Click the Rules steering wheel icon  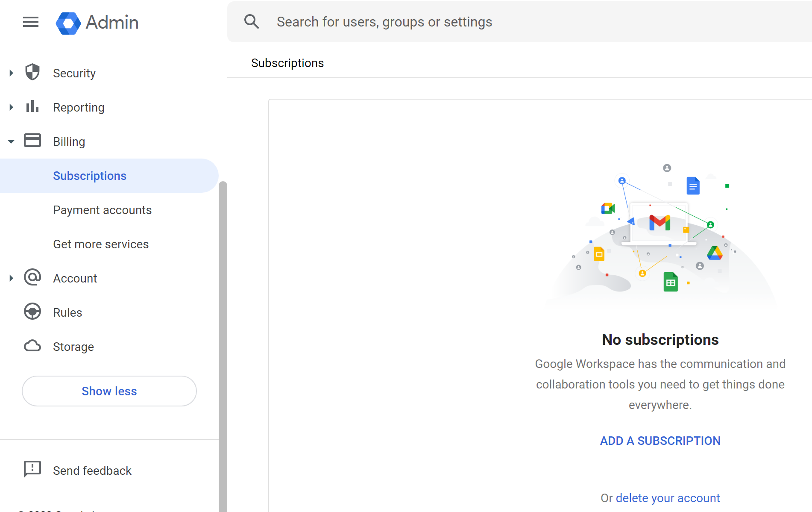[32, 312]
